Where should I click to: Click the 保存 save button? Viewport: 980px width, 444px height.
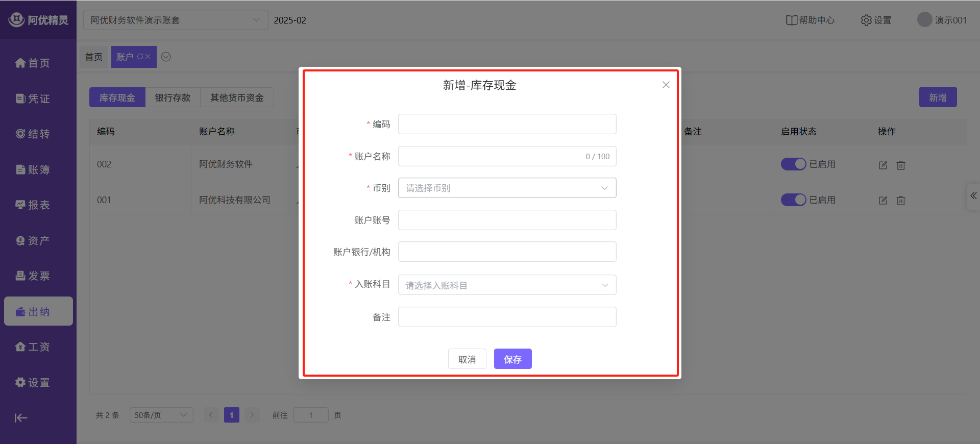pos(512,359)
